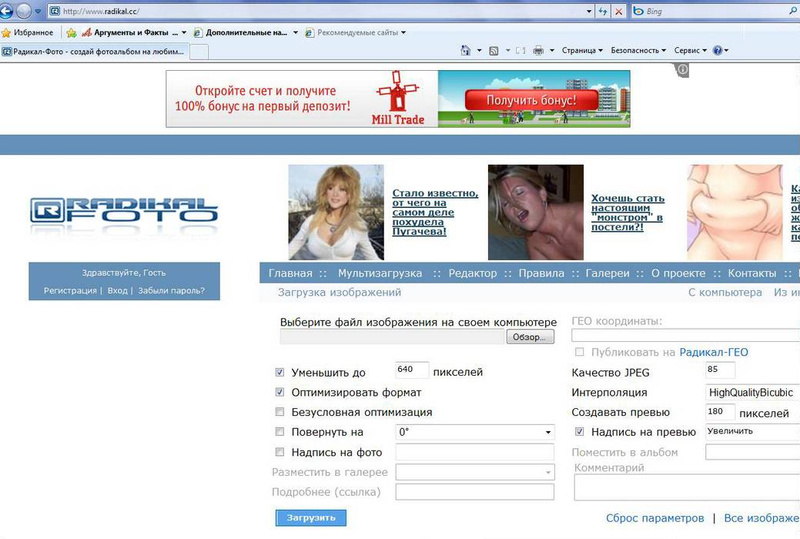
Task: Click the RSS feeds icon in command bar
Action: [x=493, y=50]
